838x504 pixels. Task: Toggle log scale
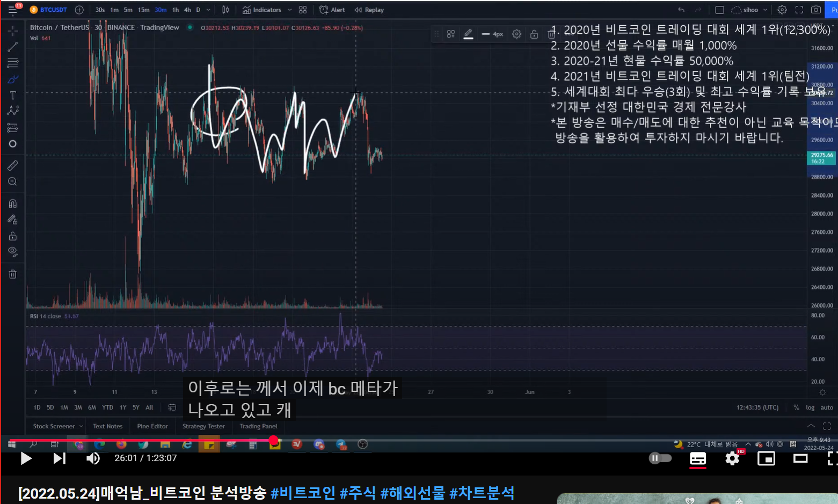(x=810, y=407)
